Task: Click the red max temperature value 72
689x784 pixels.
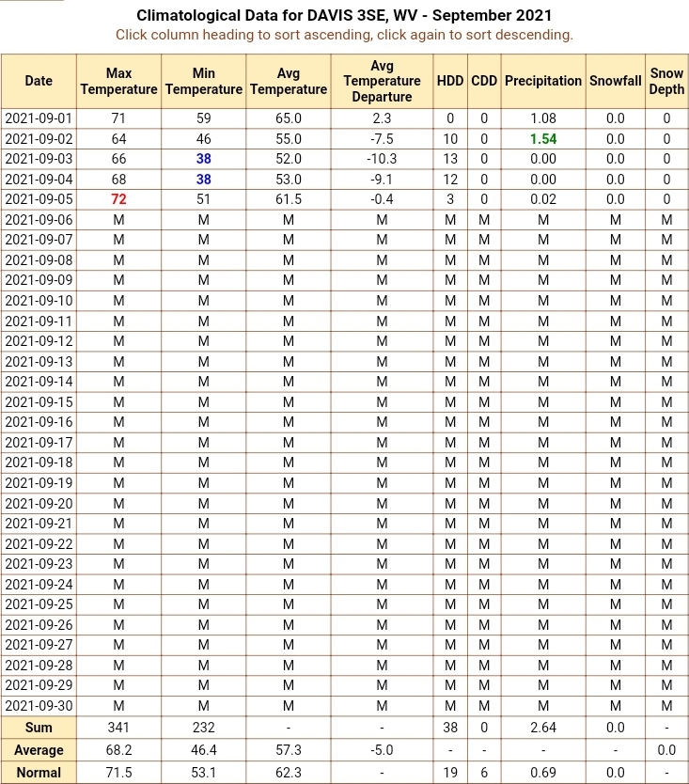Action: click(x=118, y=199)
